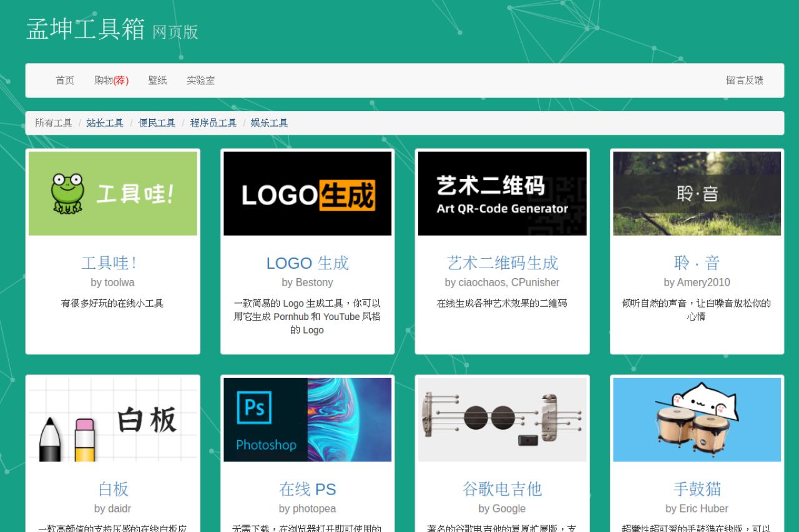Click the 'by Amery2010' author text
The width and height of the screenshot is (799, 532).
(x=697, y=283)
